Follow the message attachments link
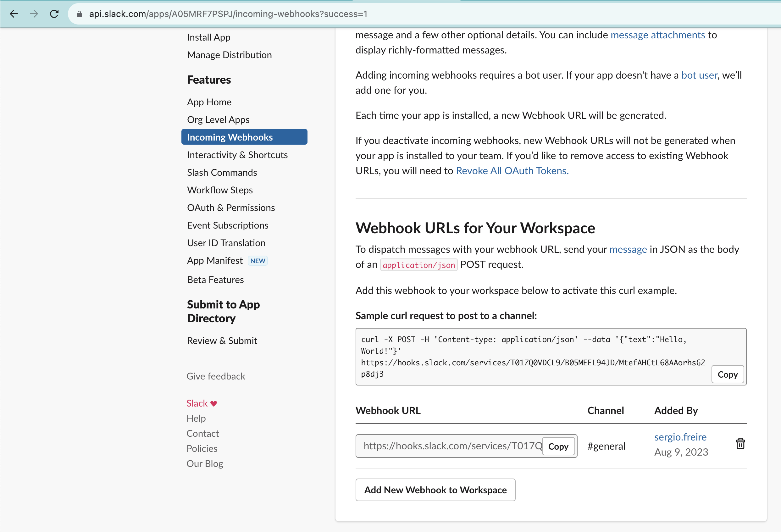781x532 pixels. (x=658, y=35)
